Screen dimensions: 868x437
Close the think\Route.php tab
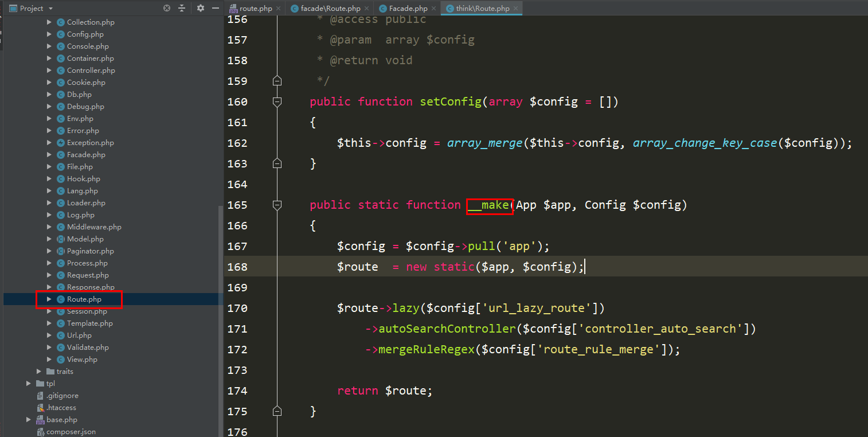point(516,9)
